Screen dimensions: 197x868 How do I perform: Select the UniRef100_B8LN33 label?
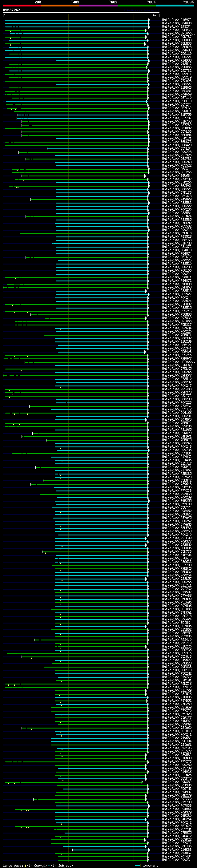[177, 43]
